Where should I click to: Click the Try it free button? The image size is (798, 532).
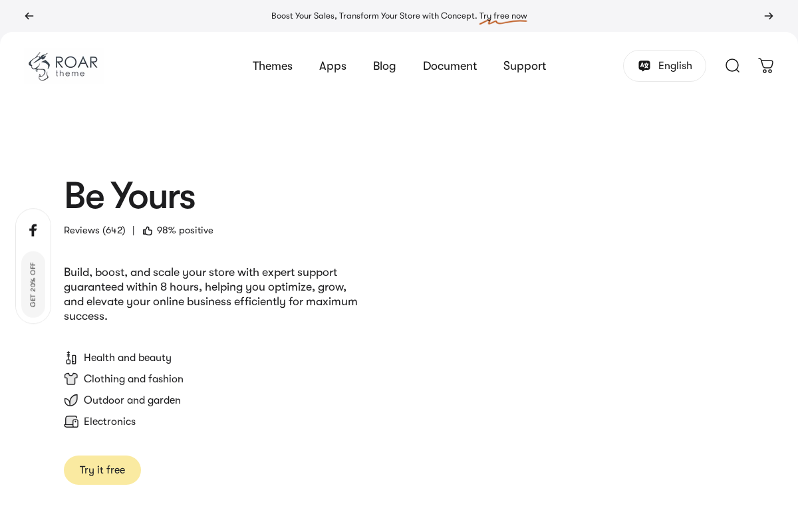point(102,470)
